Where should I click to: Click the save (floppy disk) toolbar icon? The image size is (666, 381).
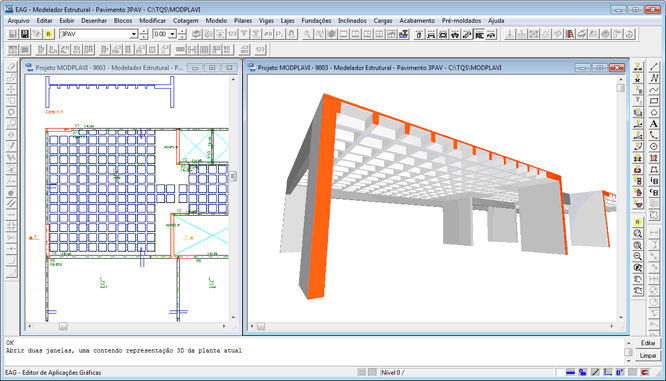[x=13, y=34]
